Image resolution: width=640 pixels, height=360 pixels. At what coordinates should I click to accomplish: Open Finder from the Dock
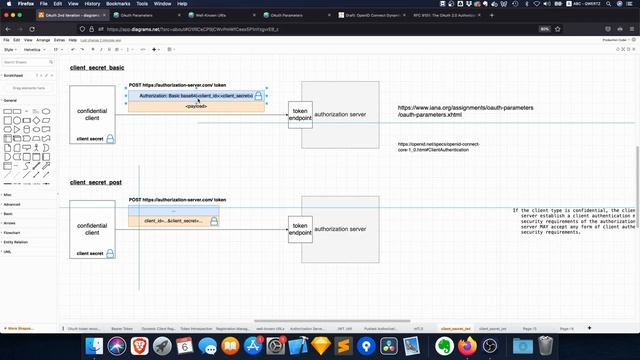[94, 346]
